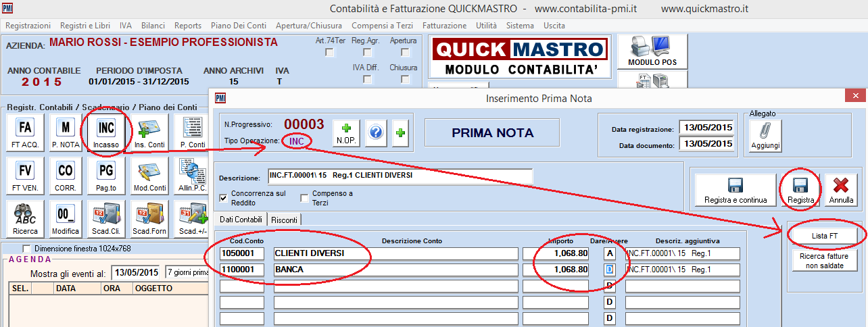Toggle the Art.74Ter checkbox

pos(331,52)
